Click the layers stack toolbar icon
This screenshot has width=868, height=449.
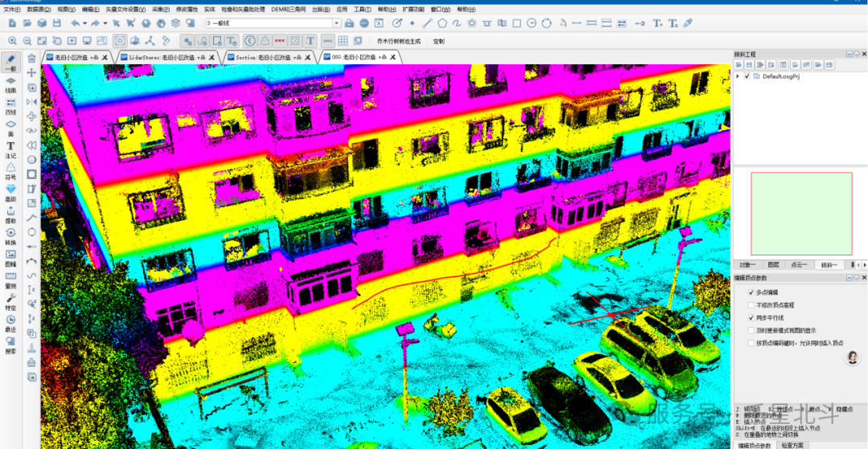coord(175,23)
